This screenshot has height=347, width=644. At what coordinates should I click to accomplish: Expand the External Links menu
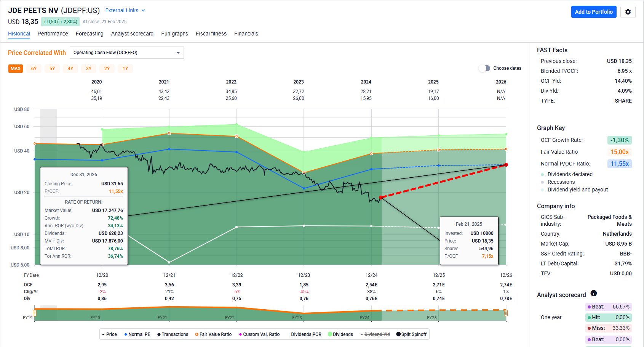click(125, 10)
